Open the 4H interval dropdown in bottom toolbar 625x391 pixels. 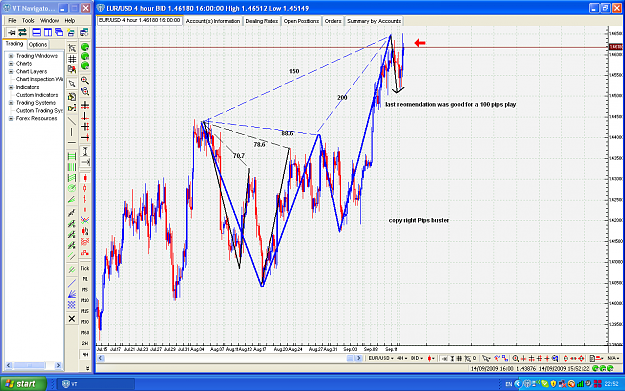click(x=402, y=358)
